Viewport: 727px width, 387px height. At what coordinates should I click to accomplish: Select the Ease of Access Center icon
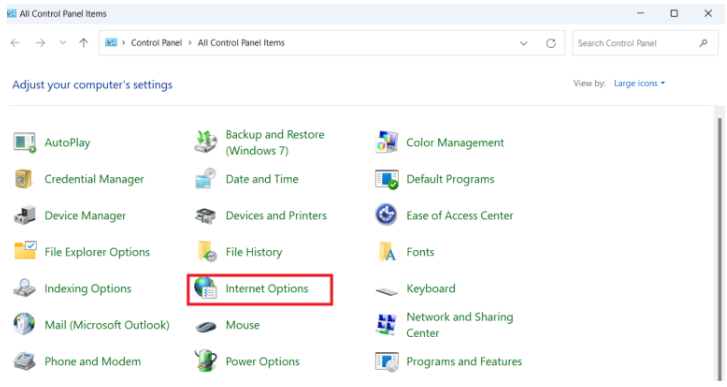[386, 215]
